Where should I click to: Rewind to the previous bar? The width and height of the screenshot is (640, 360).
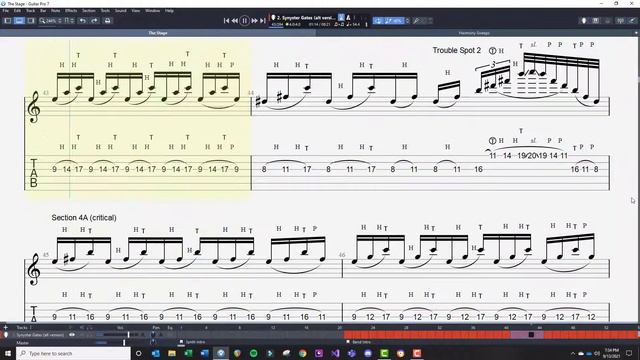235,20
